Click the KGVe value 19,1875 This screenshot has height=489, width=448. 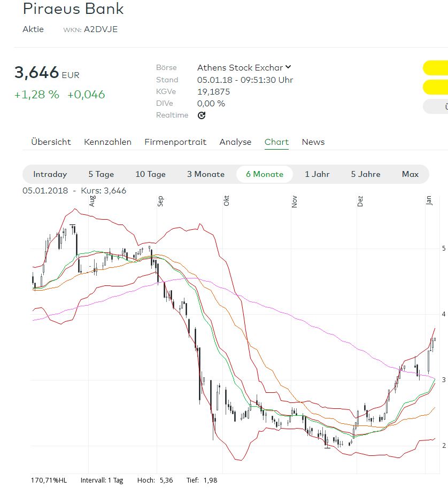point(213,92)
